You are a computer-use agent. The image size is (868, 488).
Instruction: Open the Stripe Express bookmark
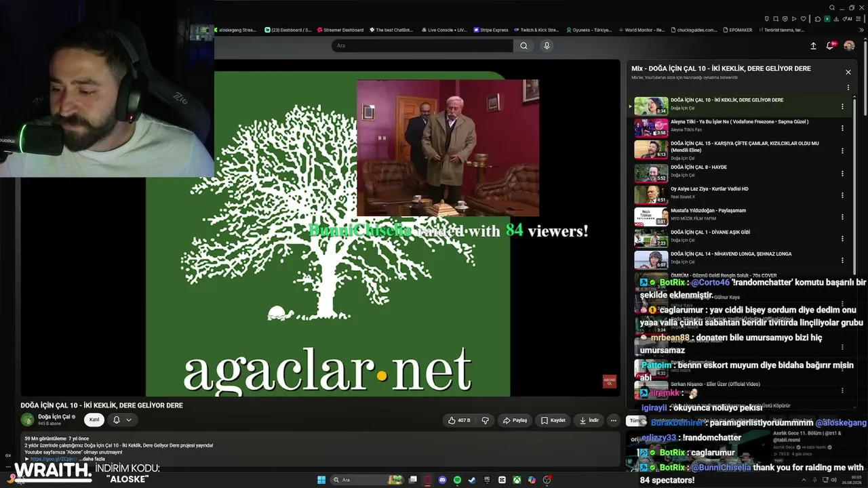coord(490,30)
